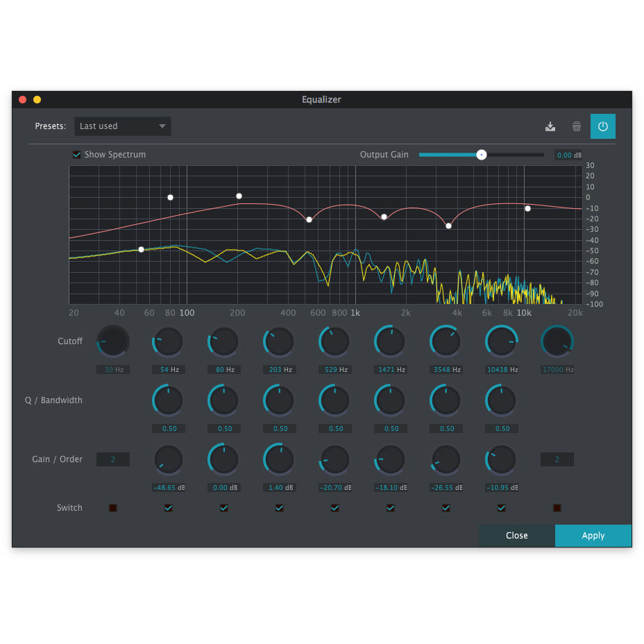Uncheck the Show Spectrum checkbox
644x644 pixels.
click(x=77, y=155)
